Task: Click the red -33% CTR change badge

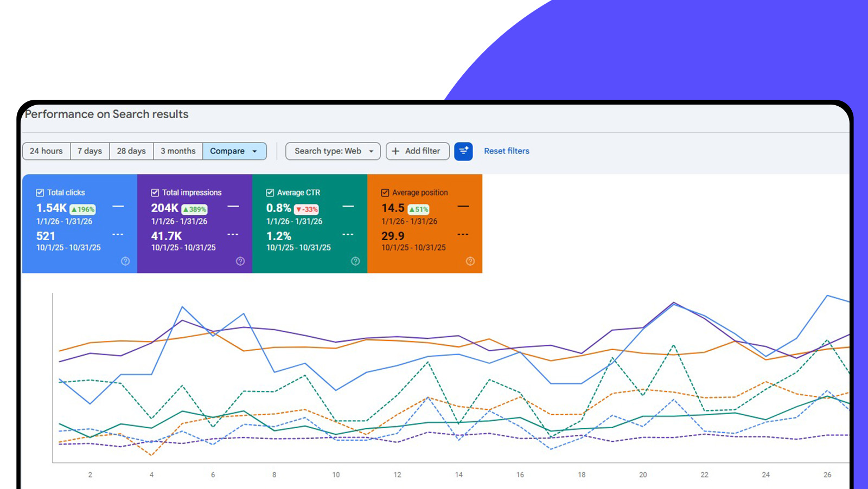Action: click(307, 209)
